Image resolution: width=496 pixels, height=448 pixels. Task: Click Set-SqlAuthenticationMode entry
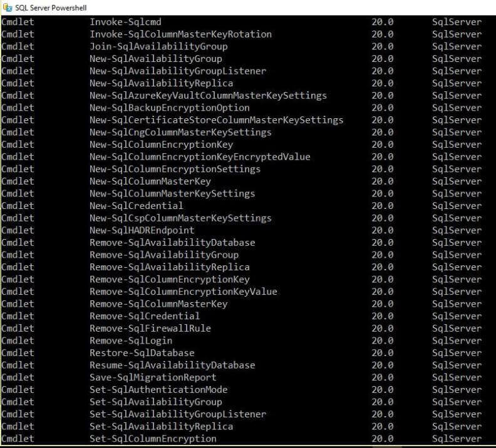[x=158, y=390]
